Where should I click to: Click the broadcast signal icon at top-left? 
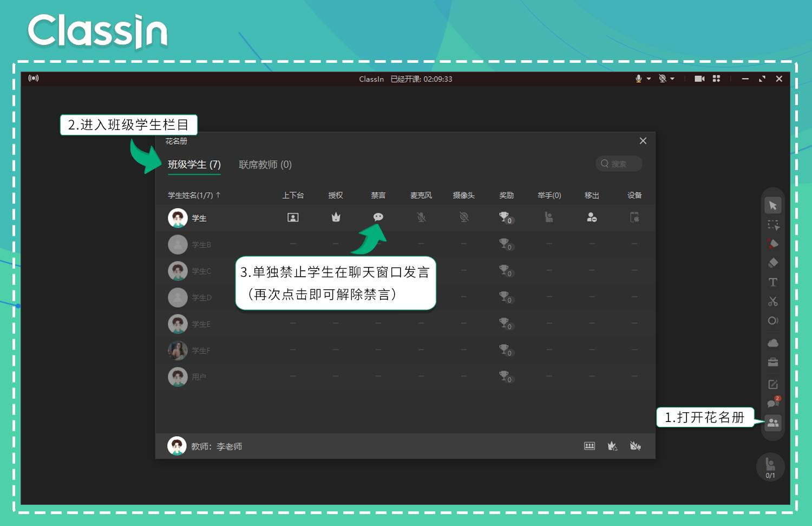(34, 79)
